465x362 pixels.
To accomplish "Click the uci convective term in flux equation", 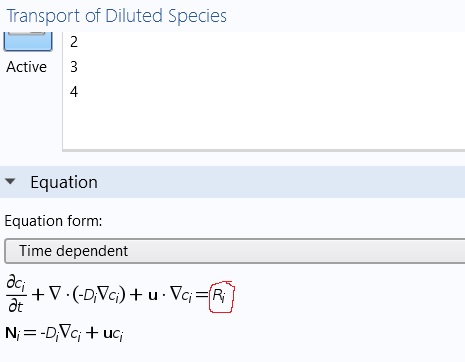I will point(113,334).
